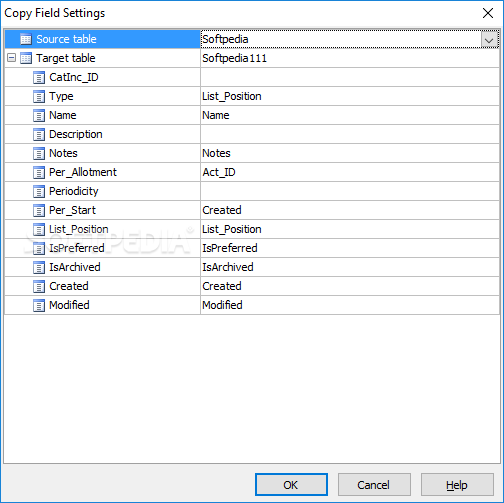Select the Type field row label
The image size is (504, 503).
pyautogui.click(x=61, y=96)
